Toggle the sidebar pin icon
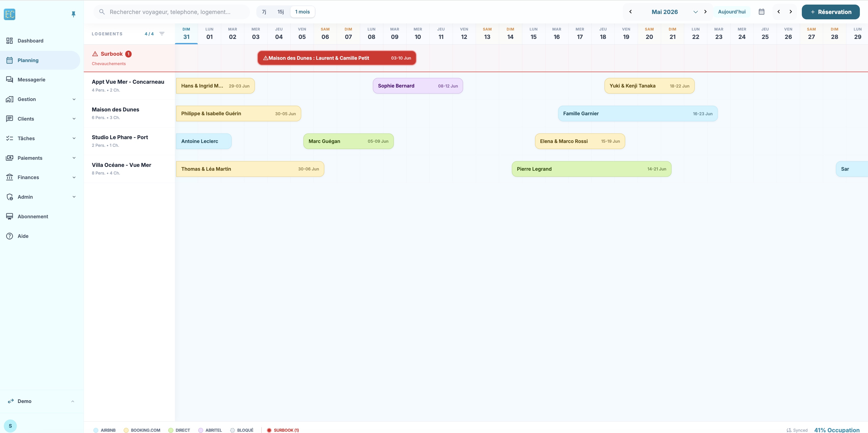 (x=74, y=14)
